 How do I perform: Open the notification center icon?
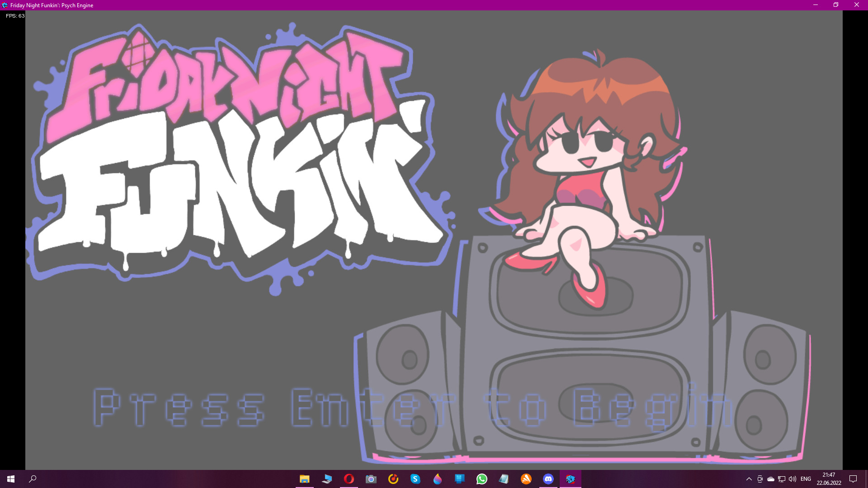tap(853, 479)
